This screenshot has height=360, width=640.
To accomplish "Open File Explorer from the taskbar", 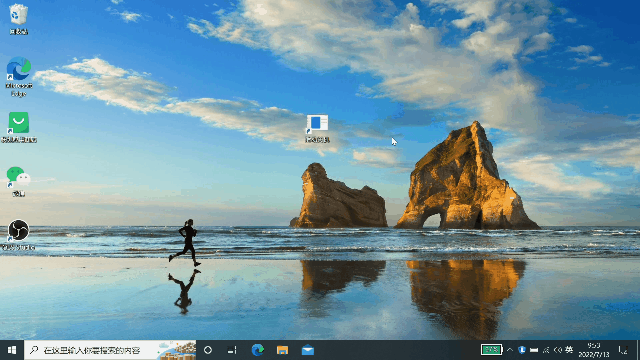I will (282, 350).
